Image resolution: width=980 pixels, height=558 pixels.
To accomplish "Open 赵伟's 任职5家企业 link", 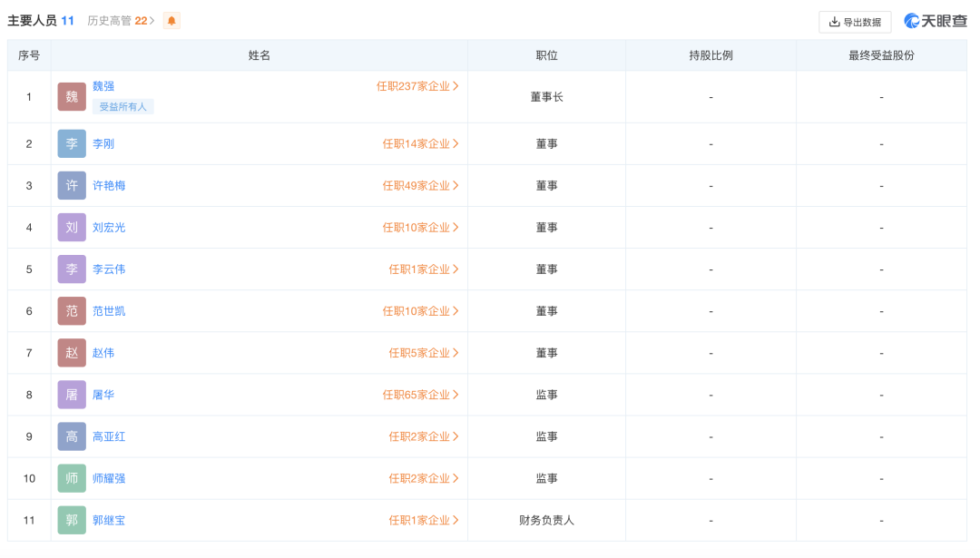I will (x=424, y=353).
